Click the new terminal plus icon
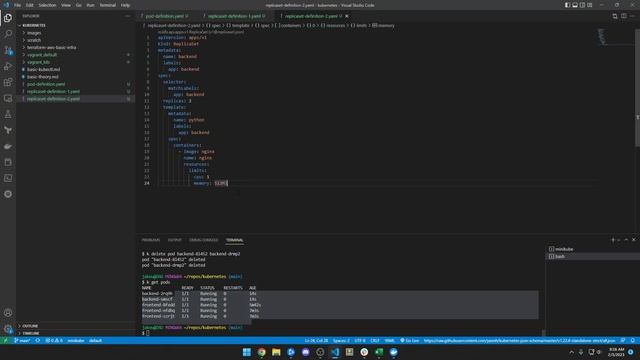Viewport: 640px width, 360px height. (613, 240)
